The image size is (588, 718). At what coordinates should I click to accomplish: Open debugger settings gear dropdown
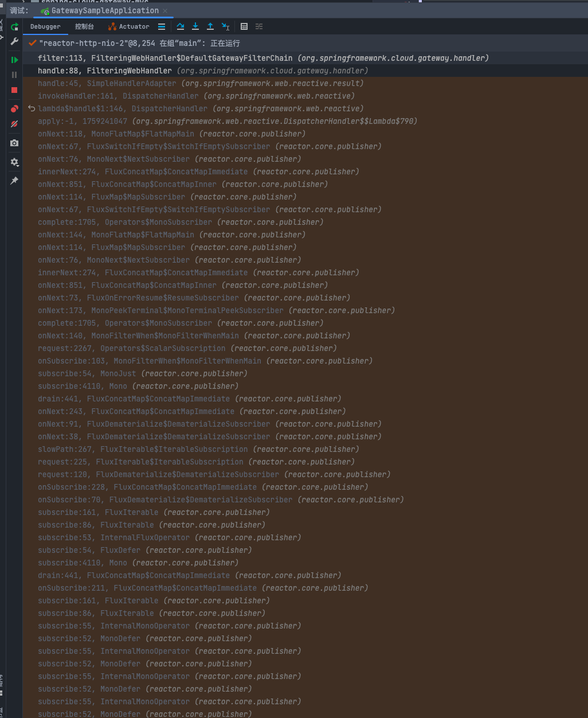tap(14, 162)
